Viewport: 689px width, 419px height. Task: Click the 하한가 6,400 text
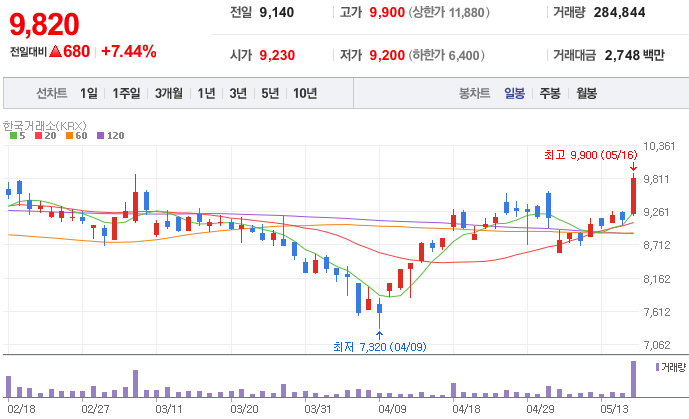[x=447, y=55]
